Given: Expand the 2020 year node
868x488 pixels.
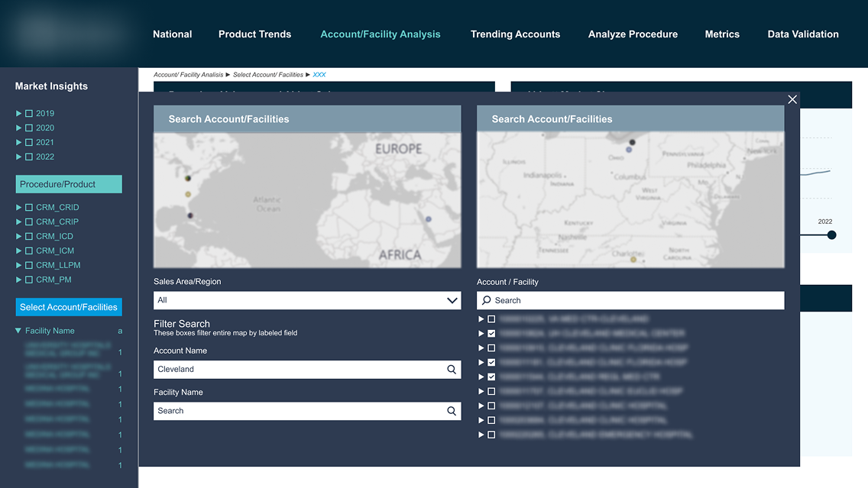Looking at the screenshot, I should pyautogui.click(x=18, y=128).
